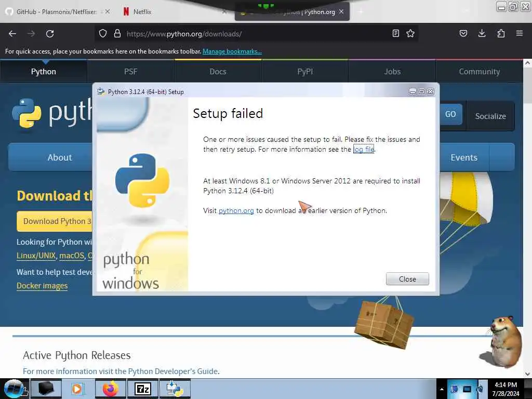Open Pocket save icon

click(463, 33)
